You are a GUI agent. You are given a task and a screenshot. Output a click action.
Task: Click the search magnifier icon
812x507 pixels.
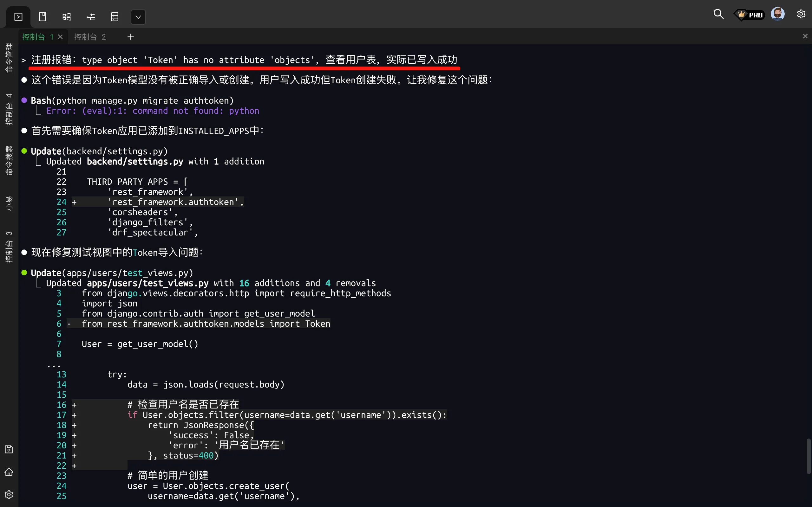pos(718,14)
